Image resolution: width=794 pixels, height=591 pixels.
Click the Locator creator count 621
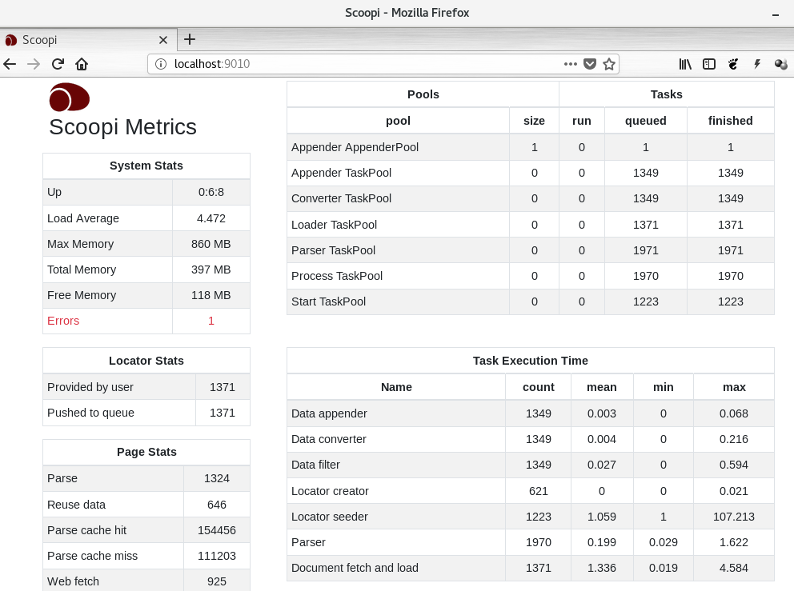click(538, 491)
